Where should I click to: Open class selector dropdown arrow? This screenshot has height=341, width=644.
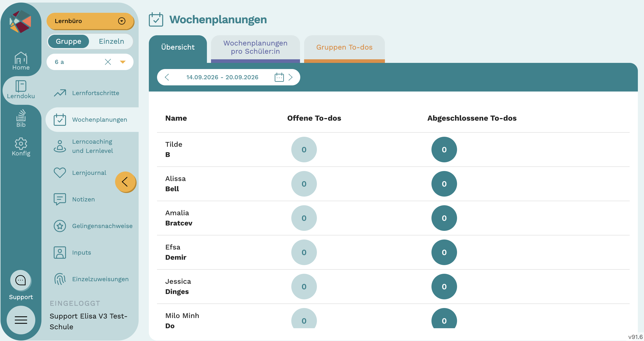[123, 62]
